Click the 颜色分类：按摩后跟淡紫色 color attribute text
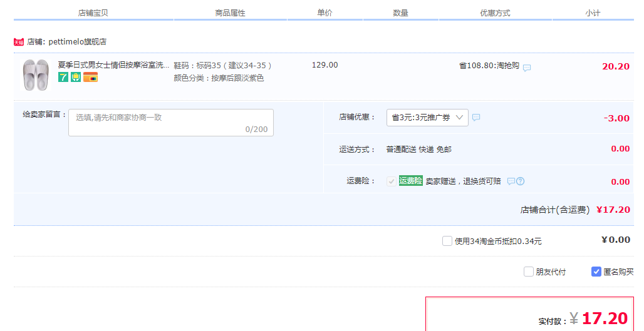Image resolution: width=644 pixels, height=331 pixels. point(219,78)
